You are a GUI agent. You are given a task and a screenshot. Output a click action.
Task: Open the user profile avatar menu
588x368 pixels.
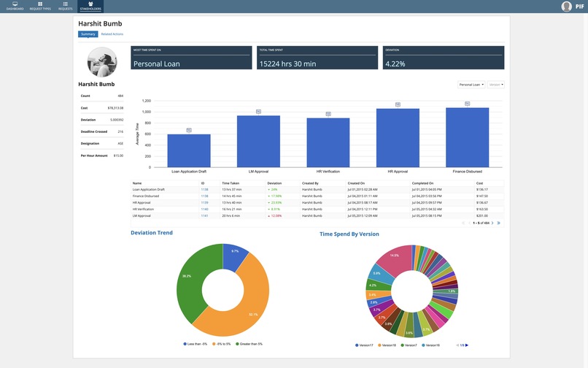click(x=566, y=7)
